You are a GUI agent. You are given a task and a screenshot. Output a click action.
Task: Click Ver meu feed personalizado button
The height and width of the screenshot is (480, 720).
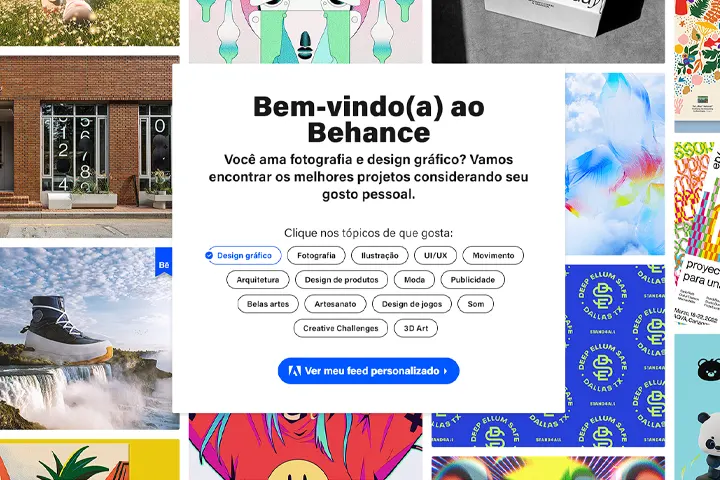click(x=368, y=371)
